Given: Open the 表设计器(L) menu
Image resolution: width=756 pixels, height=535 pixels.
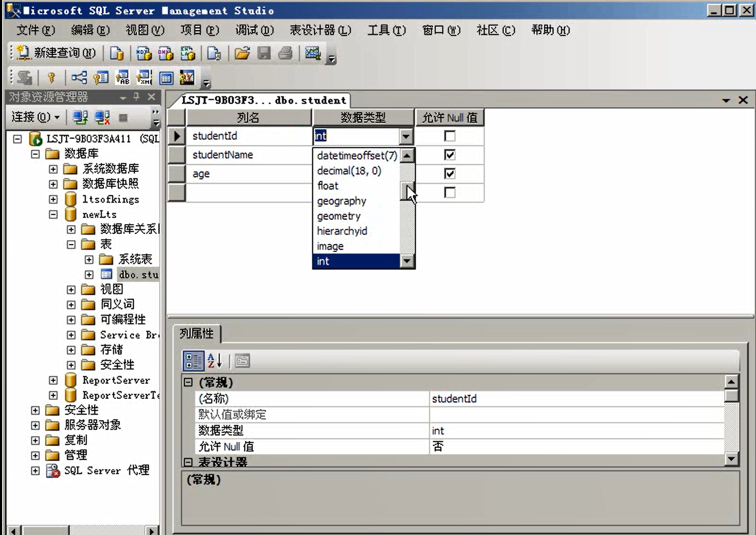Looking at the screenshot, I should [321, 30].
